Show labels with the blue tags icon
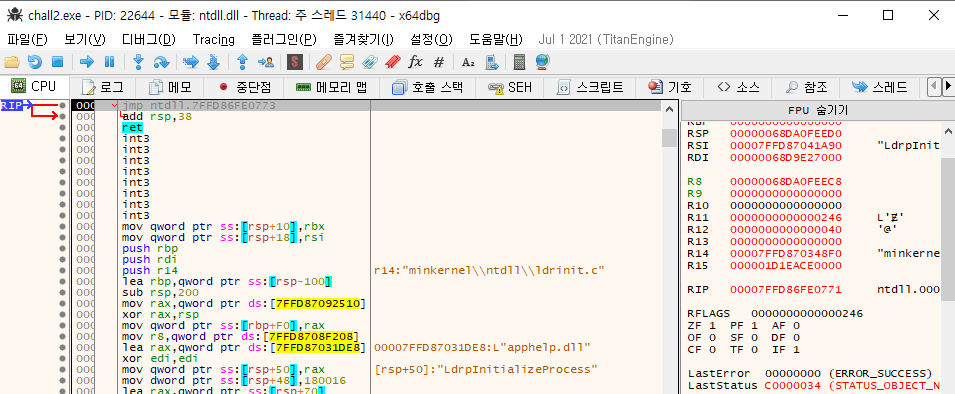 click(370, 62)
